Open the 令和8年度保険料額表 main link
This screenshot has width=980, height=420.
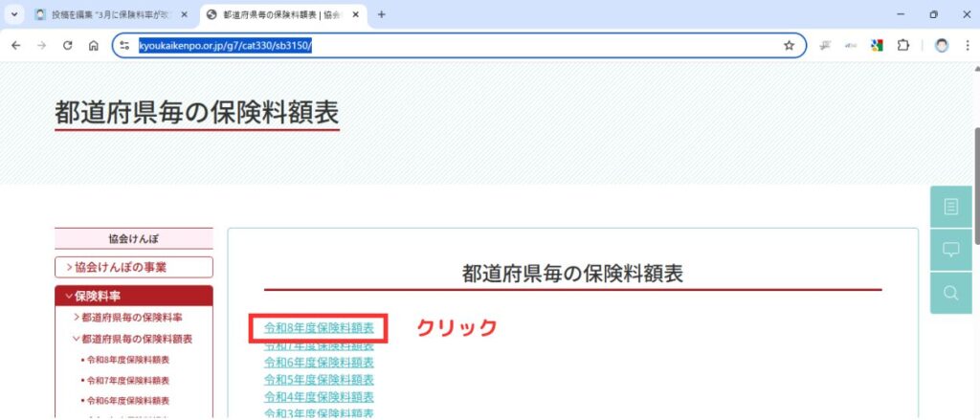point(319,327)
